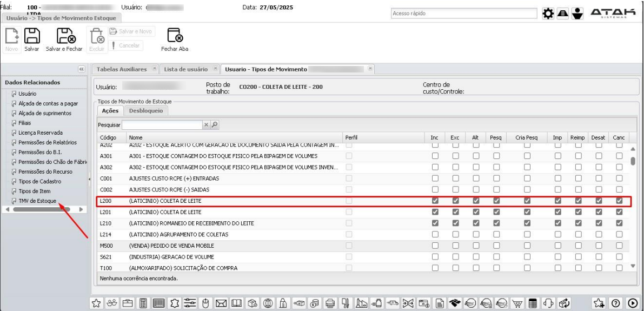
Task: Open the envelope mail icon in bottom toolbar
Action: coord(221,303)
